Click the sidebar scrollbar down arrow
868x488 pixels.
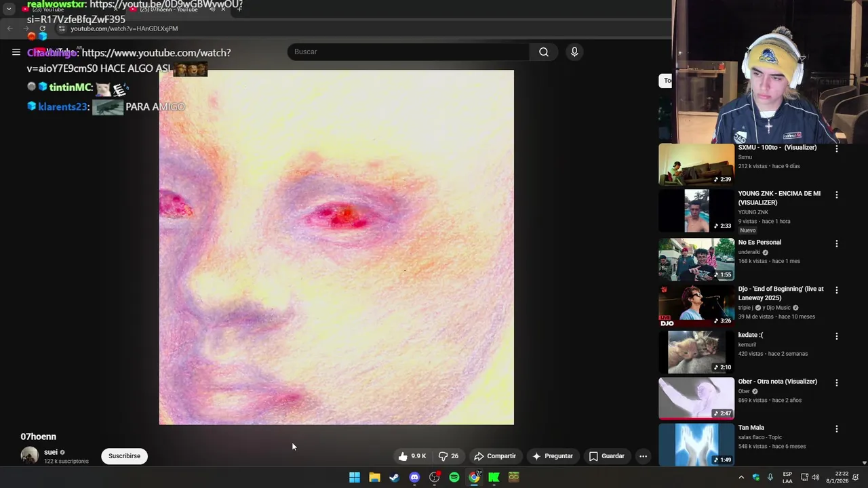pos(864,463)
